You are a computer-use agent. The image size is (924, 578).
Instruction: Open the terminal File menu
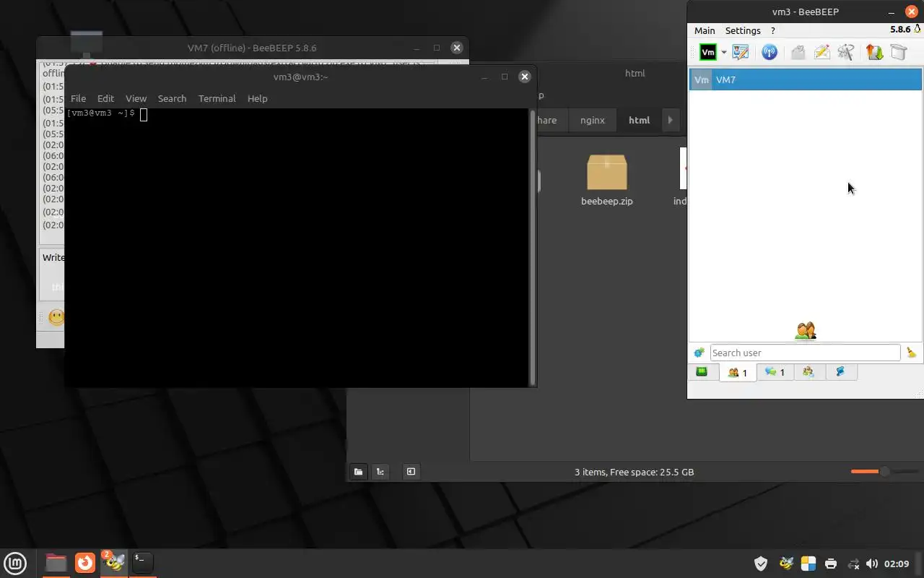(x=78, y=98)
